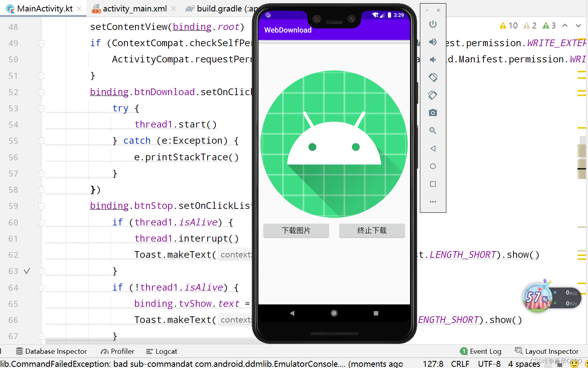Tap phone navigation home button
588x368 pixels.
click(334, 313)
